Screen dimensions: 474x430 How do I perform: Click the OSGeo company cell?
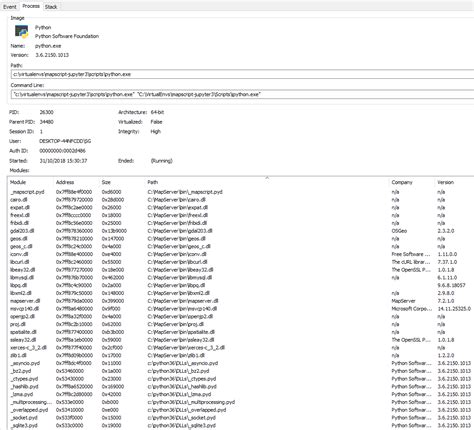pyautogui.click(x=399, y=231)
